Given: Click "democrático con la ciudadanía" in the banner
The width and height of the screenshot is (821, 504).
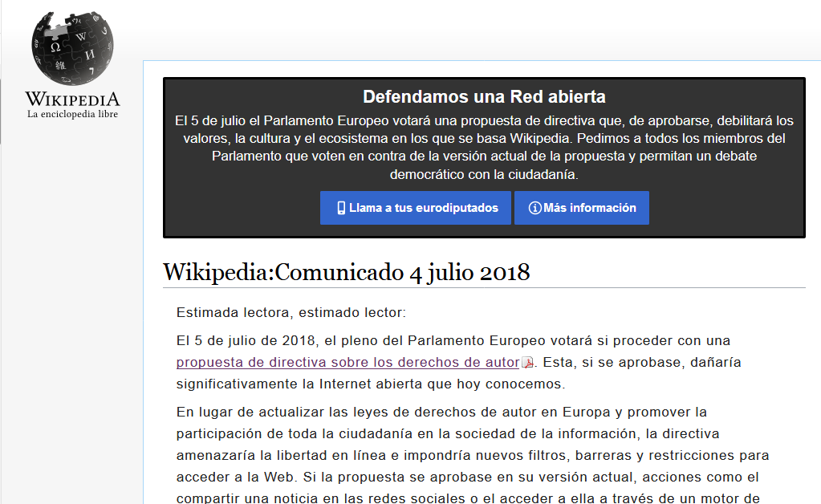Looking at the screenshot, I should tap(484, 173).
